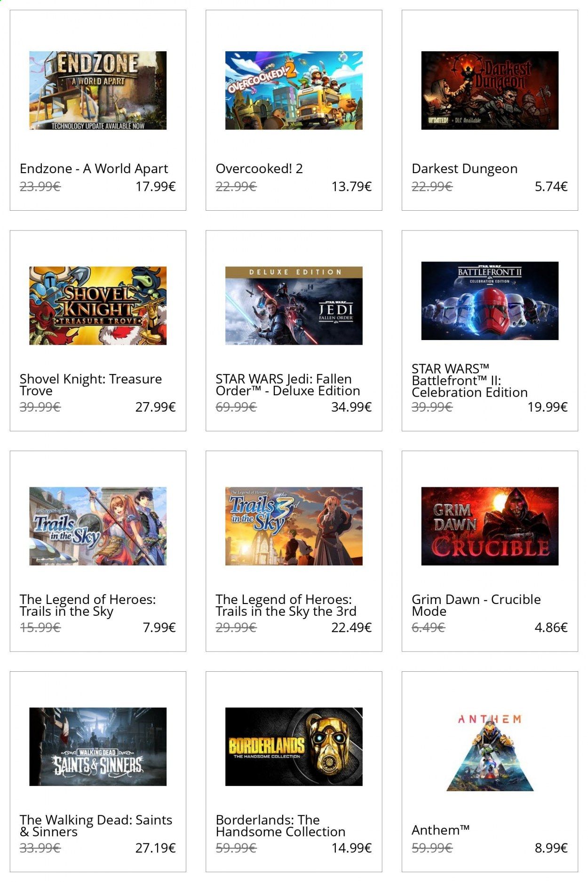Click the 'STAR WARS Jedi: Fallen Order' title
The width and height of the screenshot is (588, 882).
point(288,385)
